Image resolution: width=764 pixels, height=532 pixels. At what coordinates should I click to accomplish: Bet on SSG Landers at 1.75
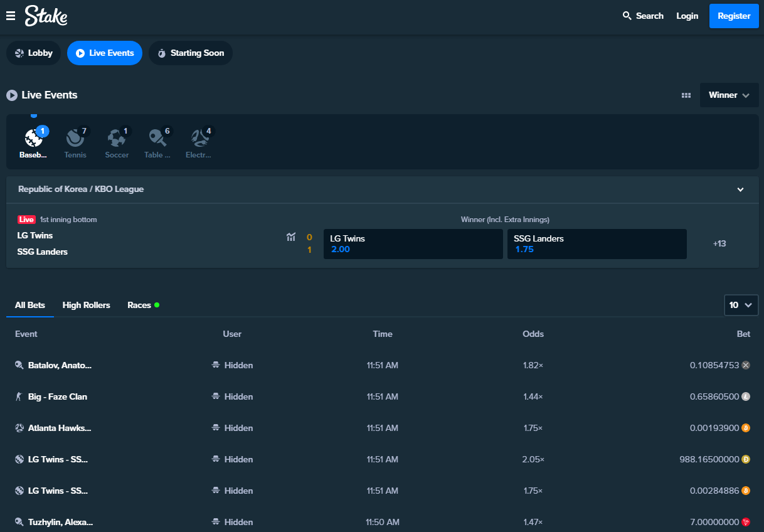click(x=597, y=244)
